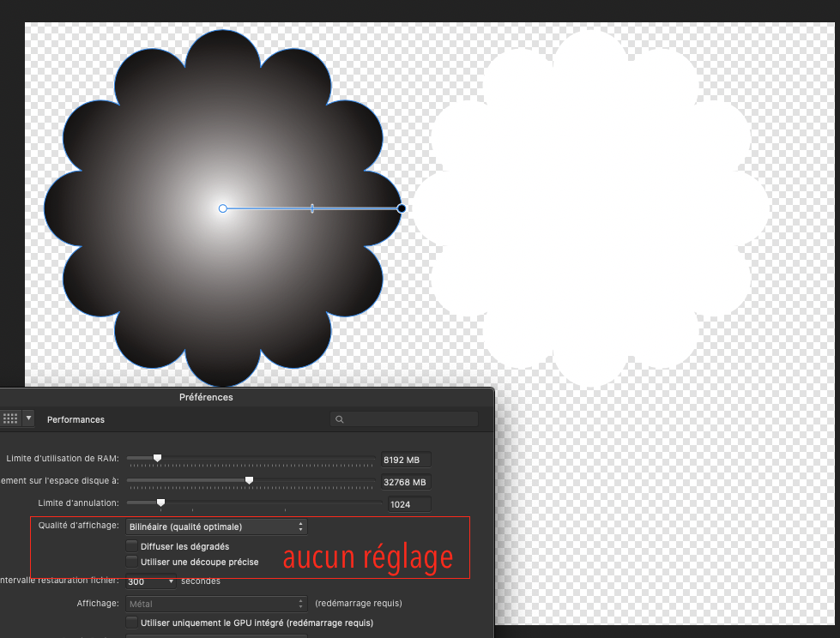Edit the 1024 undo limit field

pos(409,504)
